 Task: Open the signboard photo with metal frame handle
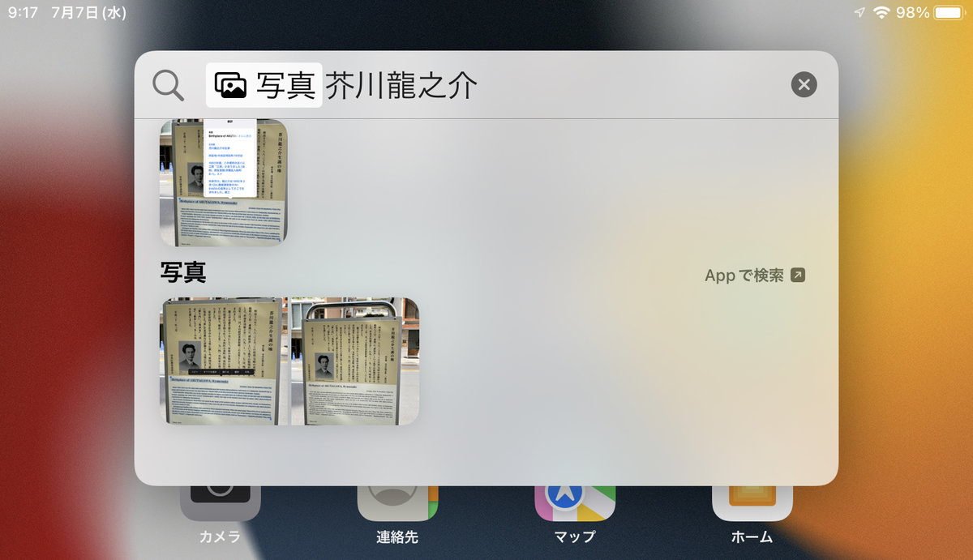(x=355, y=361)
